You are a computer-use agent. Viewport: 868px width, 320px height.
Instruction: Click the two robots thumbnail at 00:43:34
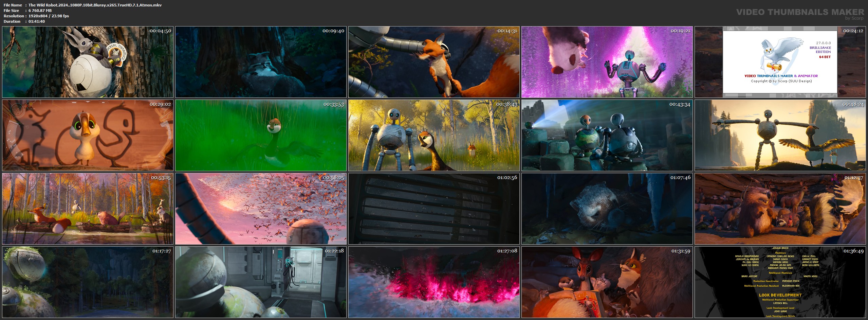607,135
